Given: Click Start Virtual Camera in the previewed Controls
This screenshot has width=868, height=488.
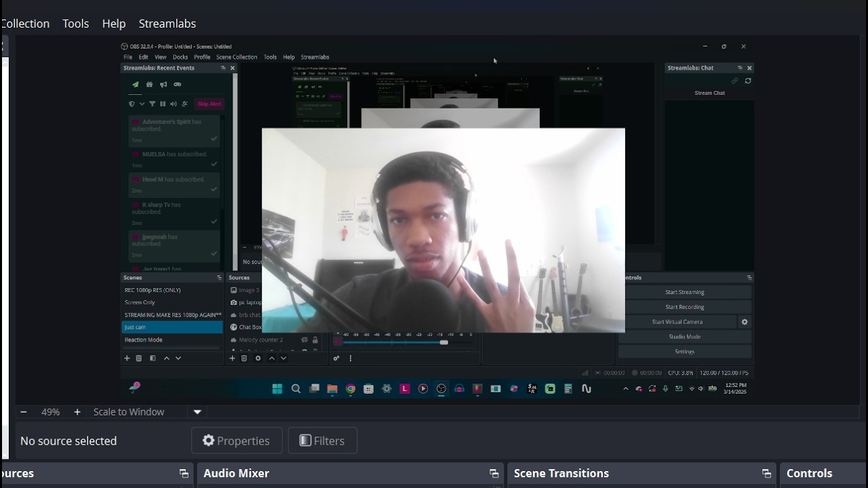Looking at the screenshot, I should [677, 322].
